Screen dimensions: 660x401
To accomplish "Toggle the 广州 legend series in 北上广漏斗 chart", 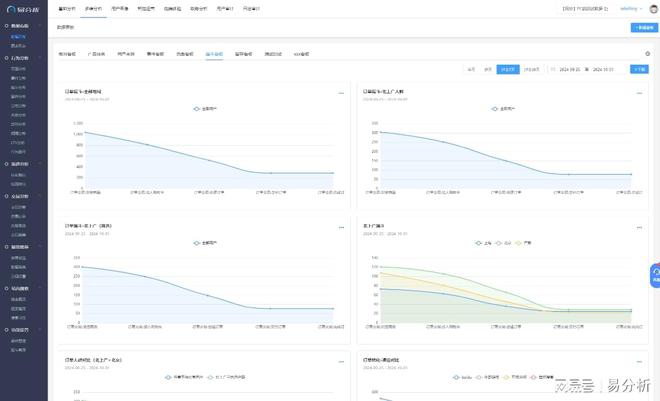I will 523,243.
